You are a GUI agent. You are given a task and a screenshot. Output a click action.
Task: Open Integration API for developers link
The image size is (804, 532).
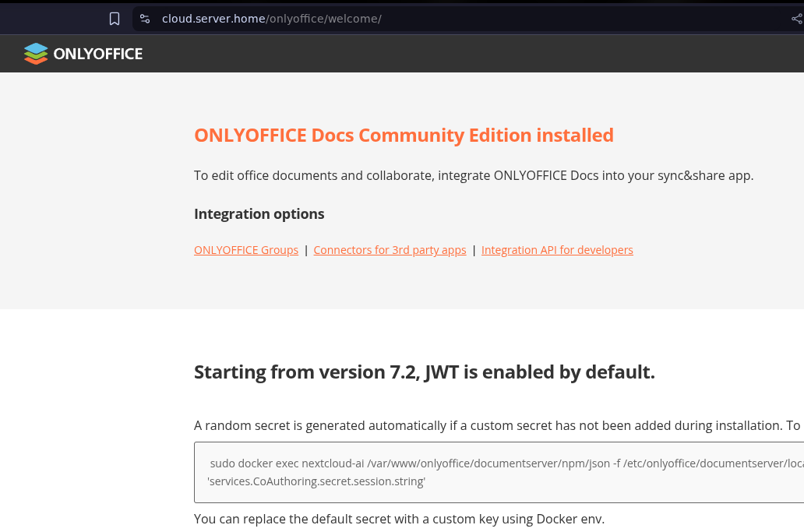point(557,250)
